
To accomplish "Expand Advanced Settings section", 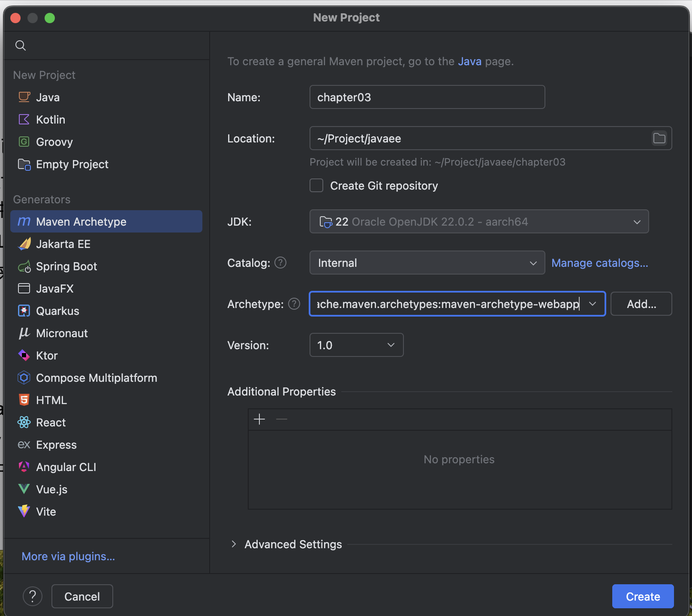I will coord(234,544).
